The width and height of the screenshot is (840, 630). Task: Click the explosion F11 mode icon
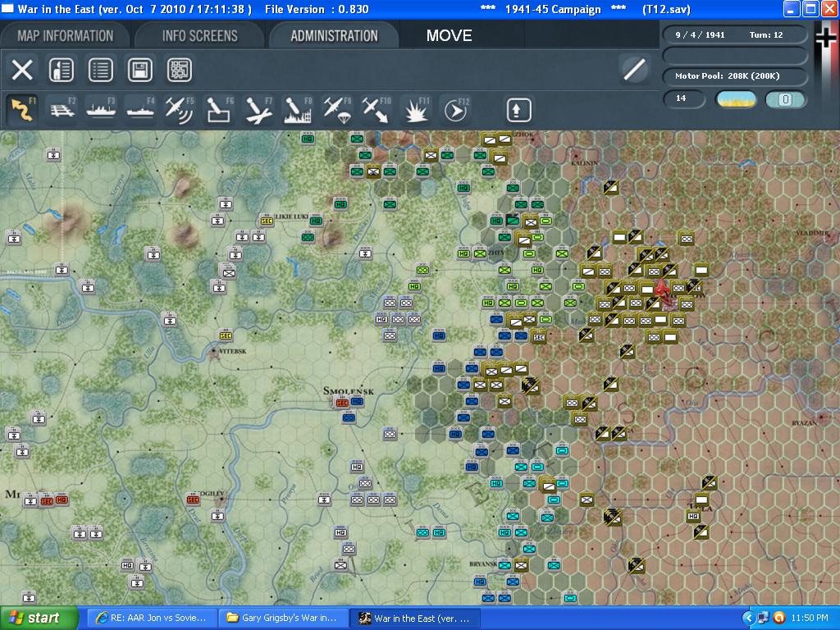pyautogui.click(x=416, y=110)
